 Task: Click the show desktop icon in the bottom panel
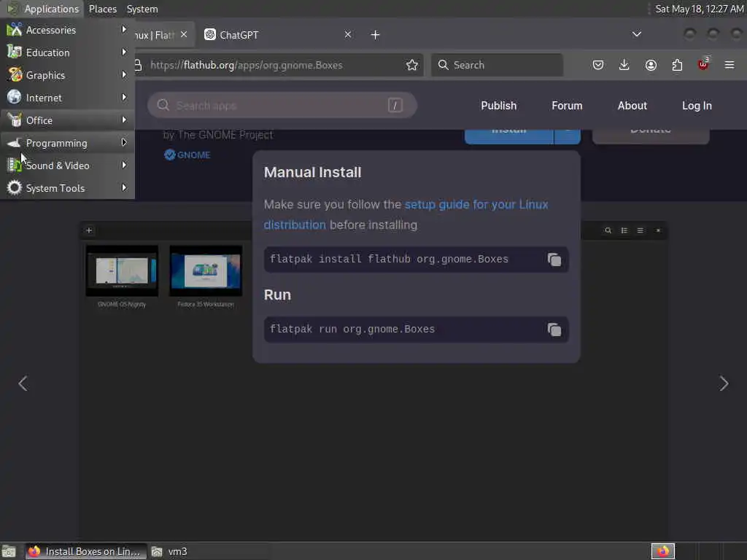[9, 551]
